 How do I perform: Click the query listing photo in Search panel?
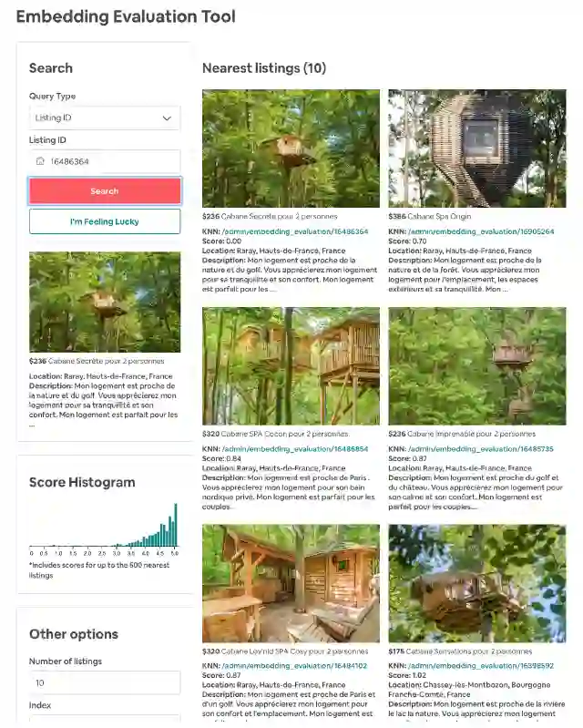pyautogui.click(x=105, y=302)
